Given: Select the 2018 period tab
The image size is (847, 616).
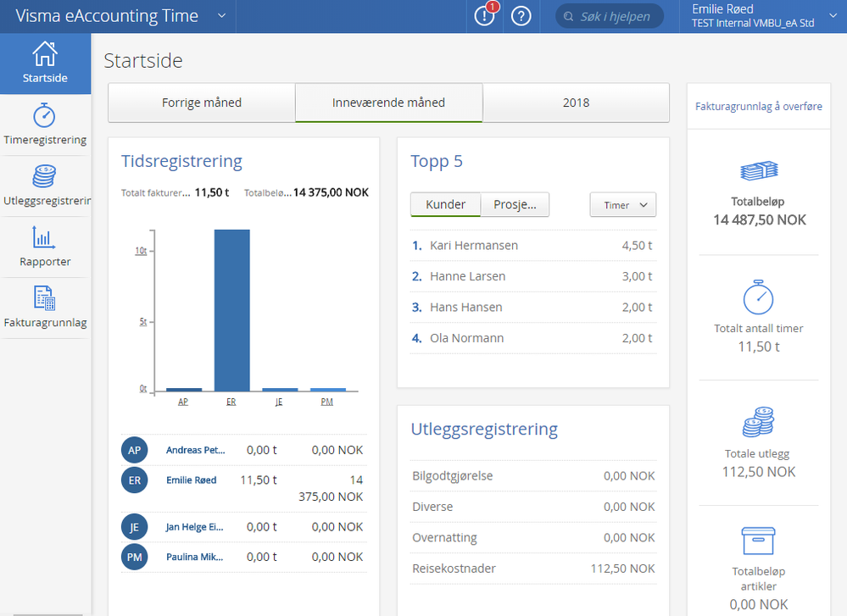Looking at the screenshot, I should (x=576, y=103).
